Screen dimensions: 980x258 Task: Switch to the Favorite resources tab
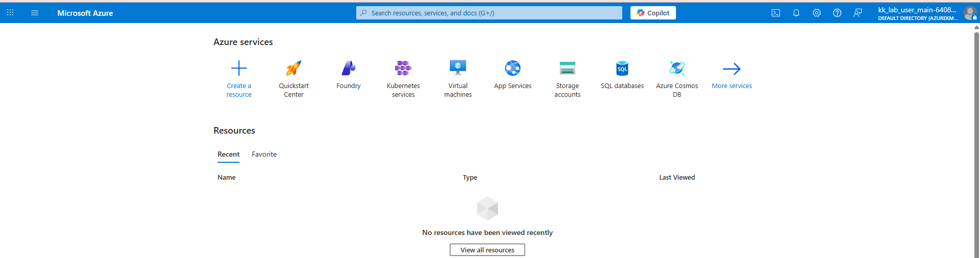264,154
